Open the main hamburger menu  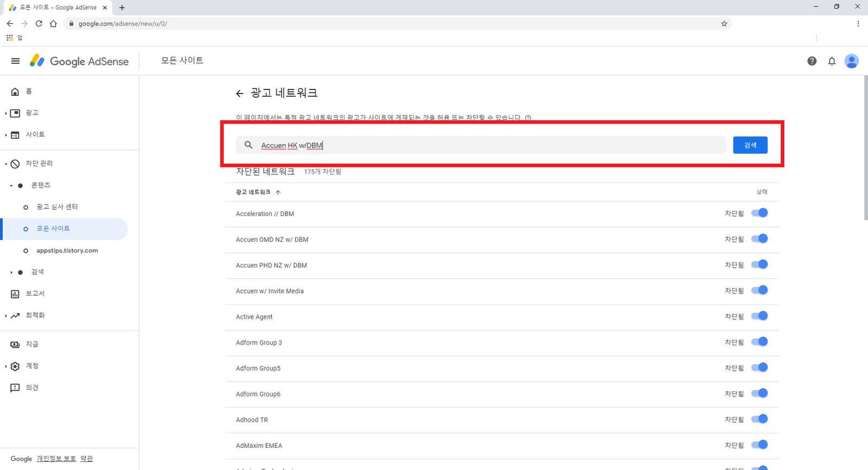coord(15,61)
